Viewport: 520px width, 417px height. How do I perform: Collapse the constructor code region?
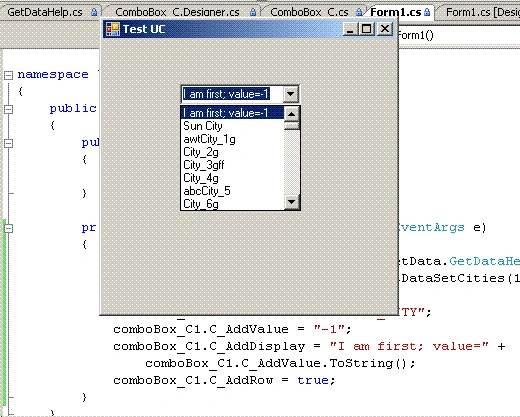pos(8,143)
